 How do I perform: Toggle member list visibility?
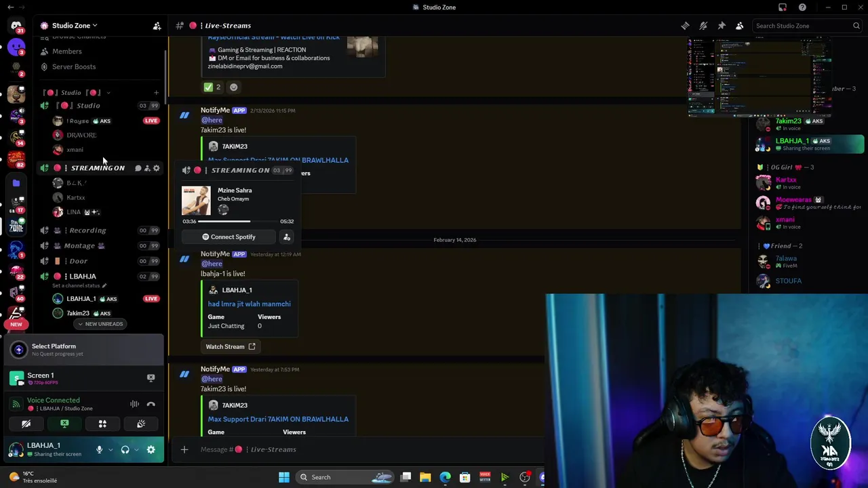pyautogui.click(x=740, y=26)
